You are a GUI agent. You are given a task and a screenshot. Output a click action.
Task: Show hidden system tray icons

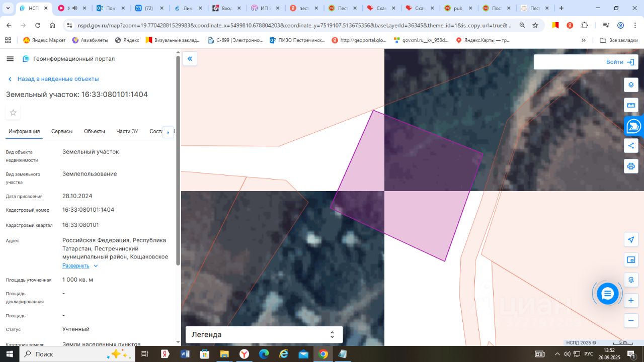[557, 354]
